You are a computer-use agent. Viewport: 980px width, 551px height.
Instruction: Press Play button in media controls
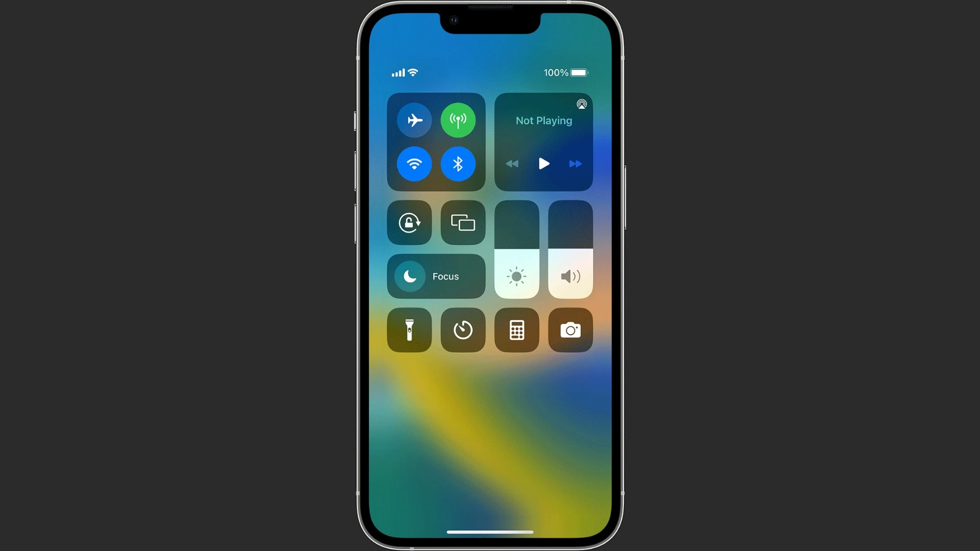pyautogui.click(x=544, y=163)
